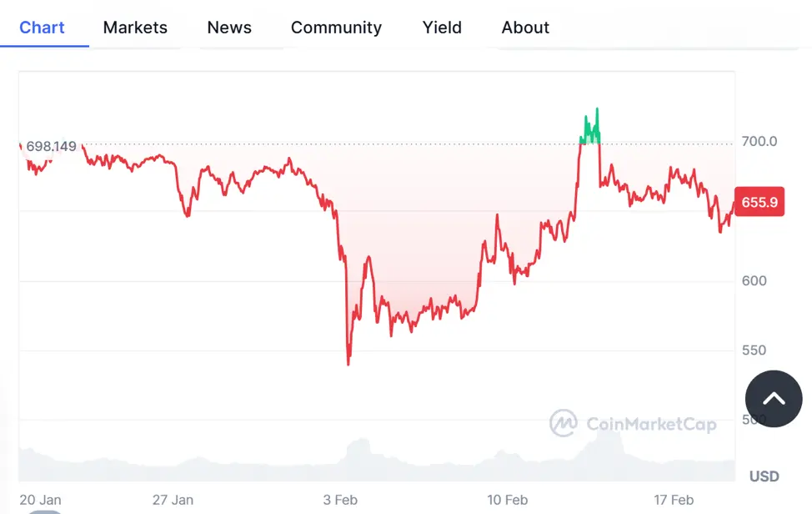Click the 20 Jan date label

tap(40, 500)
